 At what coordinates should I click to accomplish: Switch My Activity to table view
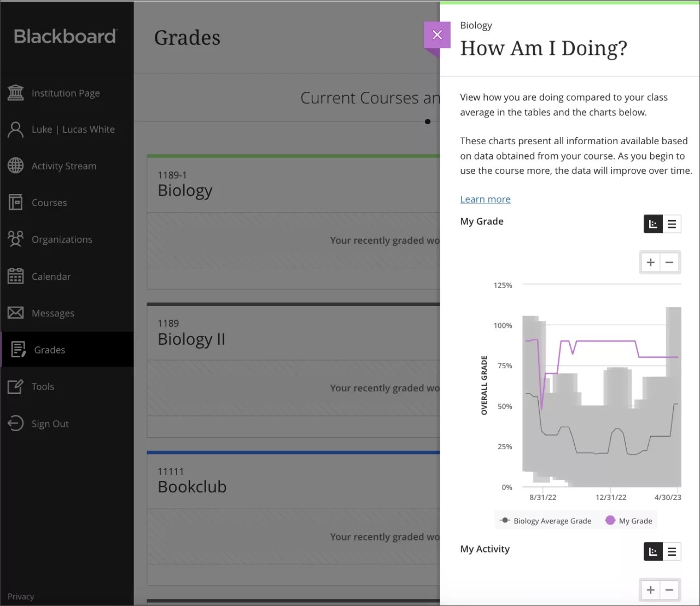[x=672, y=551]
